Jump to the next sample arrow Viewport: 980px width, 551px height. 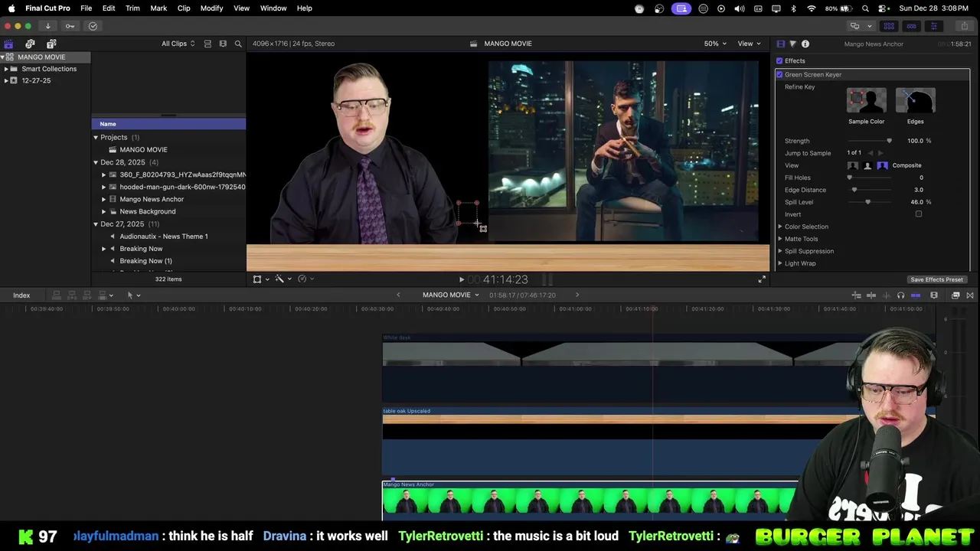(x=880, y=153)
